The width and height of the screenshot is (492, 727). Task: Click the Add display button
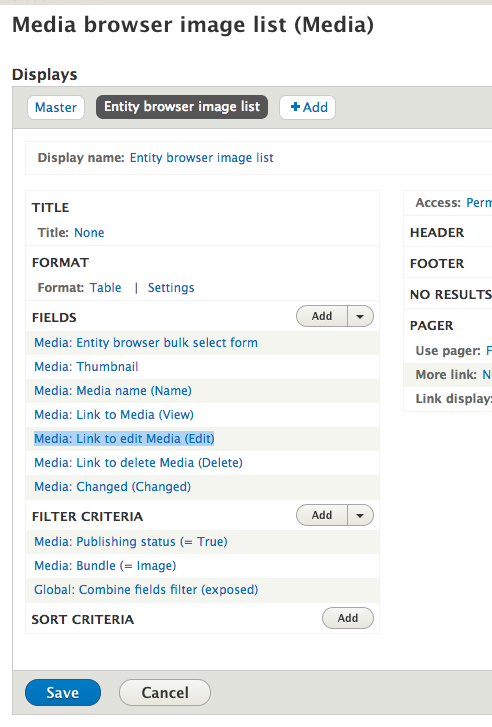307,107
